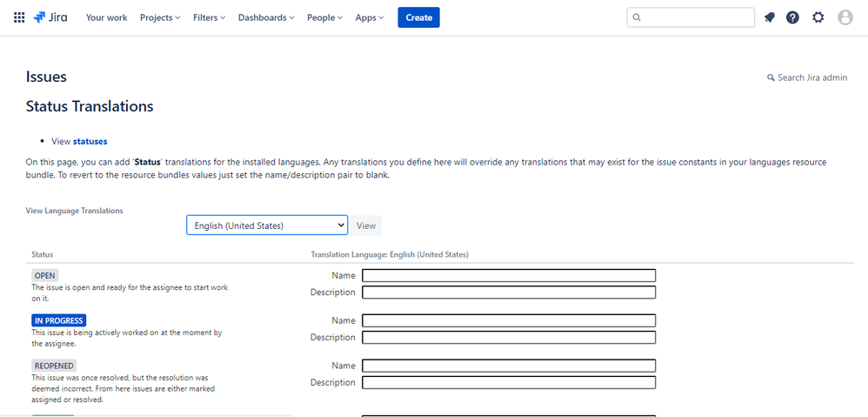The height and width of the screenshot is (417, 868).
Task: Click the View Language Translations label
Action: [x=75, y=211]
